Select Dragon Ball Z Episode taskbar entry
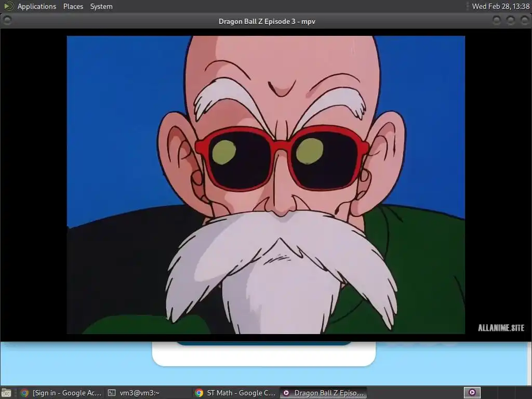Image resolution: width=532 pixels, height=399 pixels. click(323, 393)
